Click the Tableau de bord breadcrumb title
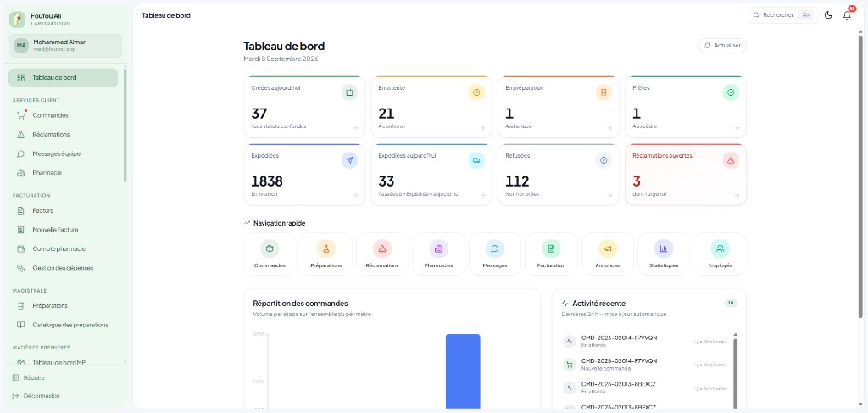868x413 pixels. [166, 15]
